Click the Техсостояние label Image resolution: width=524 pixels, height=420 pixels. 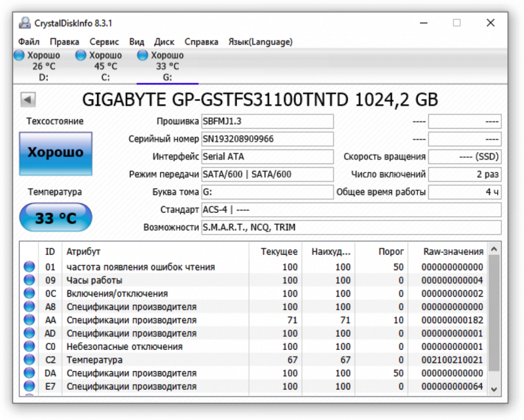[x=55, y=121]
